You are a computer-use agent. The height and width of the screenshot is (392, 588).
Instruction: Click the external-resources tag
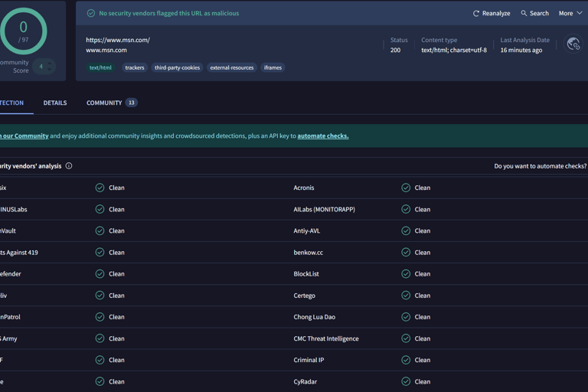(x=232, y=67)
